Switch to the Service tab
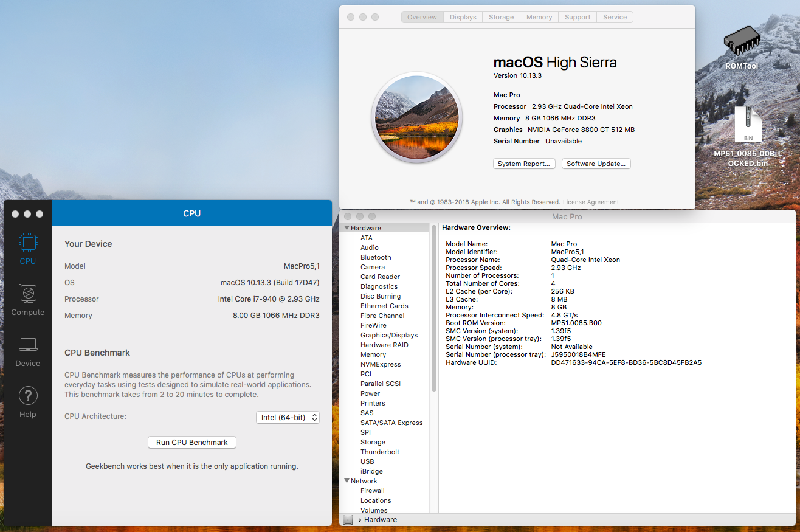 pyautogui.click(x=615, y=17)
